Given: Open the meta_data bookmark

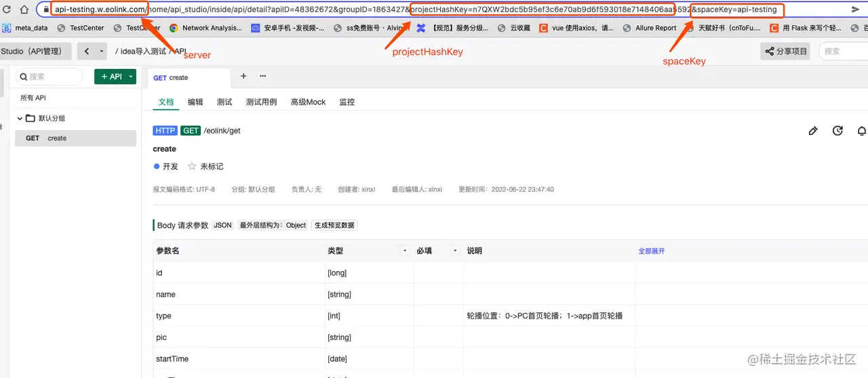Looking at the screenshot, I should tap(25, 28).
